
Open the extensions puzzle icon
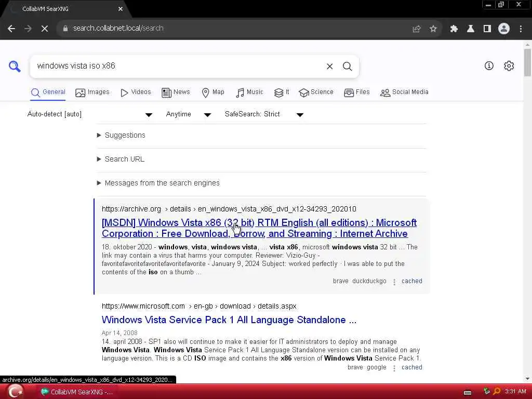(454, 29)
